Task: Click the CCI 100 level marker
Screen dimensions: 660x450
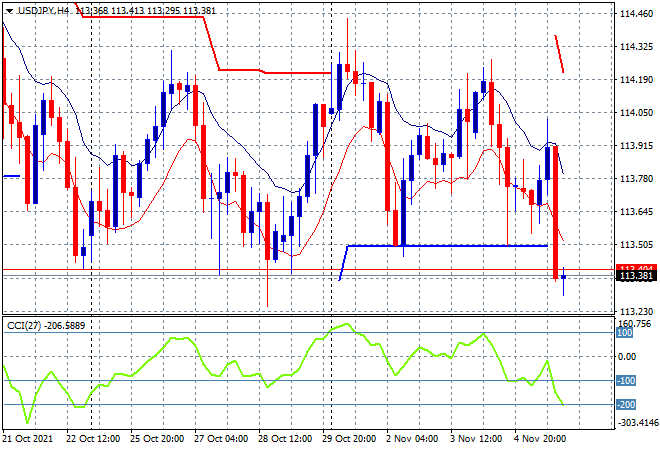Action: coord(624,333)
